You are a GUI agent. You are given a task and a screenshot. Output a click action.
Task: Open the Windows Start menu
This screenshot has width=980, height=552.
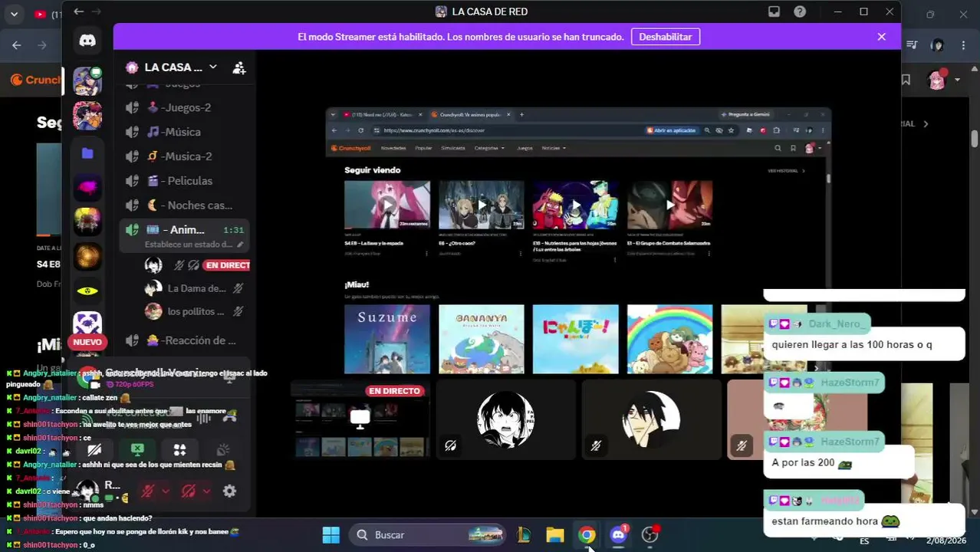point(331,534)
